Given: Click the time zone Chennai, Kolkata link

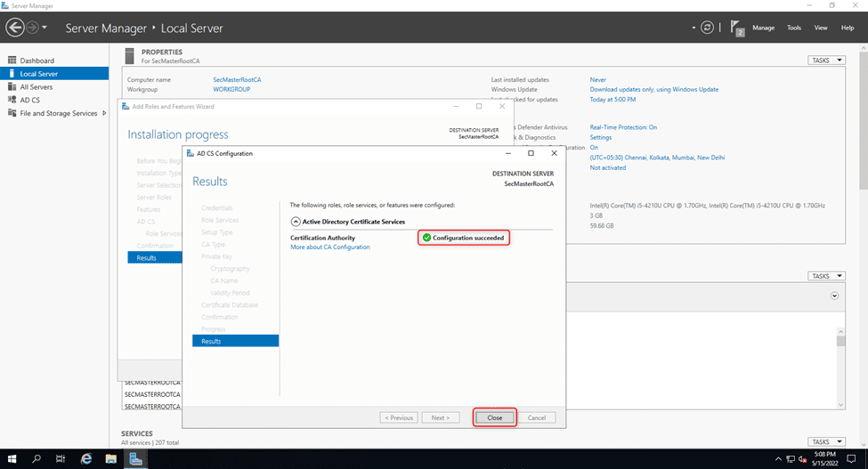Looking at the screenshot, I should coord(657,158).
